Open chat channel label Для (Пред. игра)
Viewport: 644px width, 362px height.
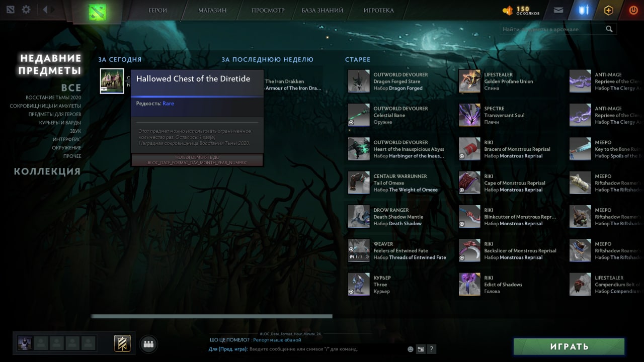(228, 349)
